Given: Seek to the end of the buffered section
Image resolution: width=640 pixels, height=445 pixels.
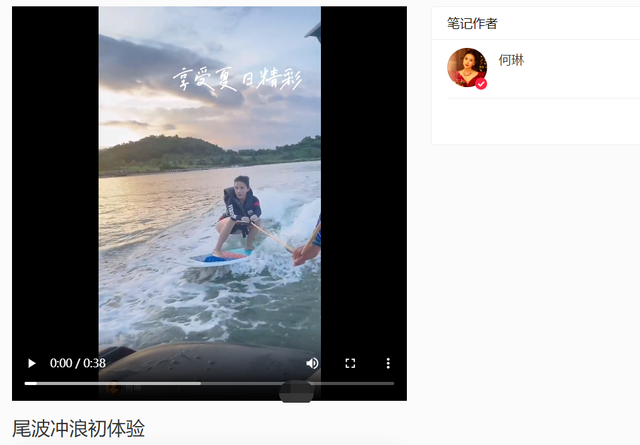Looking at the screenshot, I should 200,383.
